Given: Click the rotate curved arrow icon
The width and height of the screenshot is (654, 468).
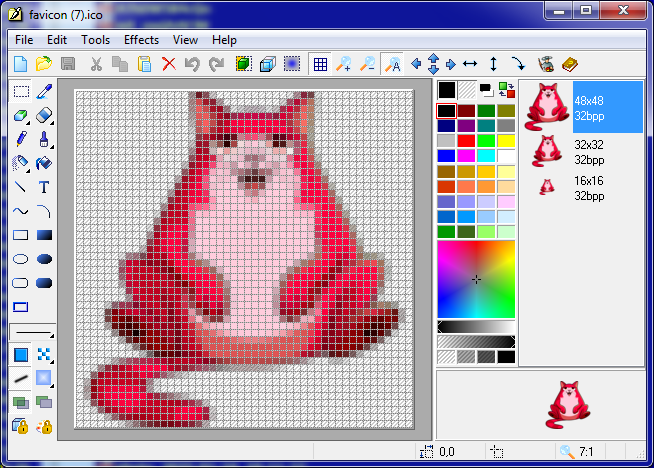Looking at the screenshot, I should [x=518, y=64].
